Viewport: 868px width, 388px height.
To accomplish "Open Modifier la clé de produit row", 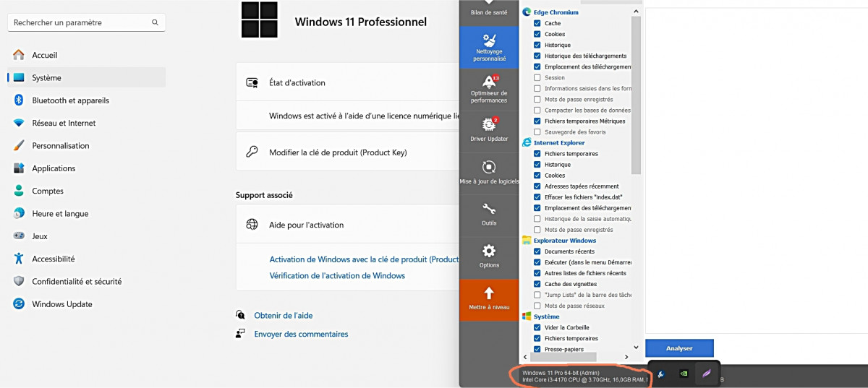I will 347,152.
